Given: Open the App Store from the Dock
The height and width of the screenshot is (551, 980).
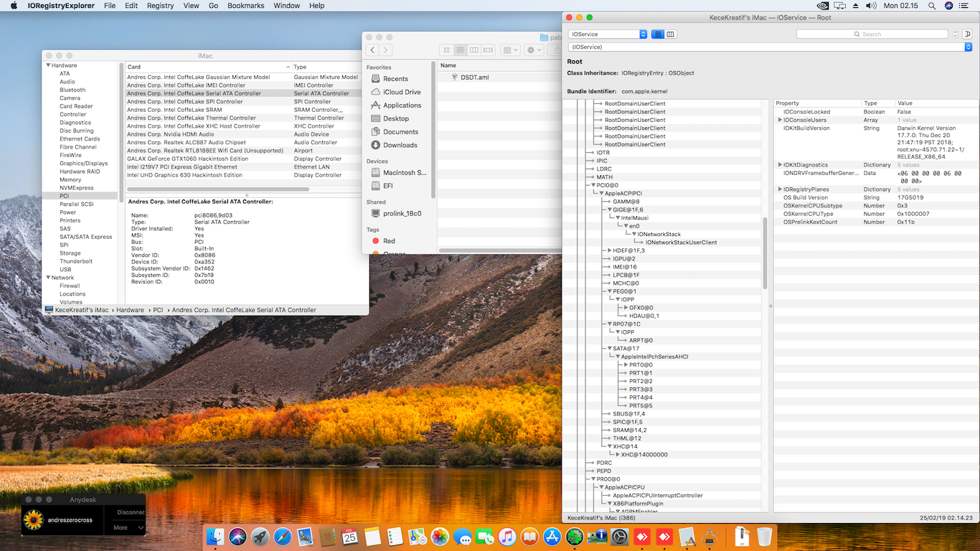Looking at the screenshot, I should click(552, 537).
